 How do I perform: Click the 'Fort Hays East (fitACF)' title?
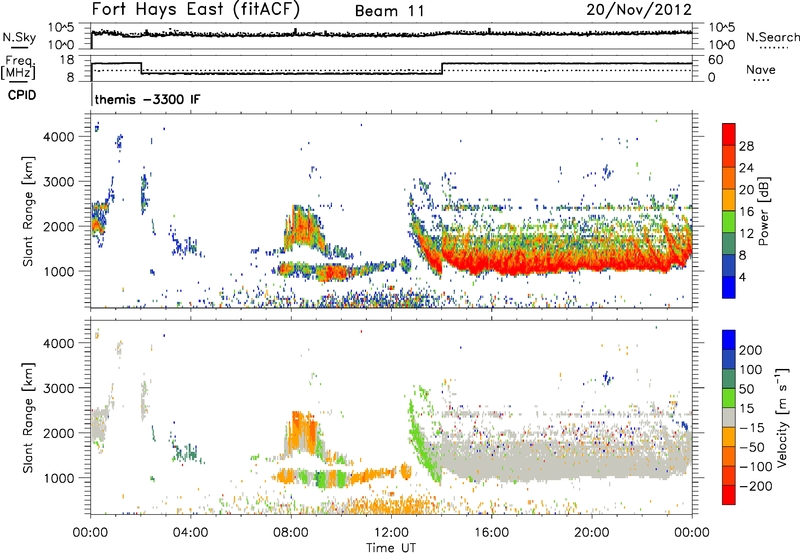point(196,9)
